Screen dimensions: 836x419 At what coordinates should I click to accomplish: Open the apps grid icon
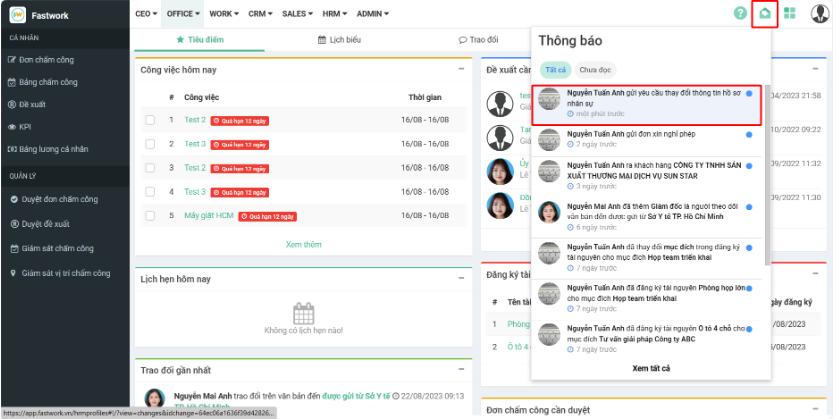(790, 14)
